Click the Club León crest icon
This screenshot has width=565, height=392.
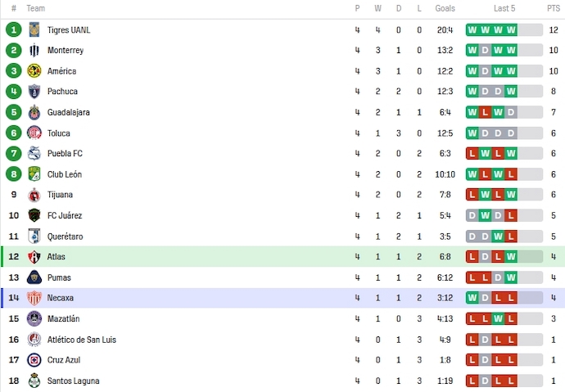pyautogui.click(x=34, y=174)
